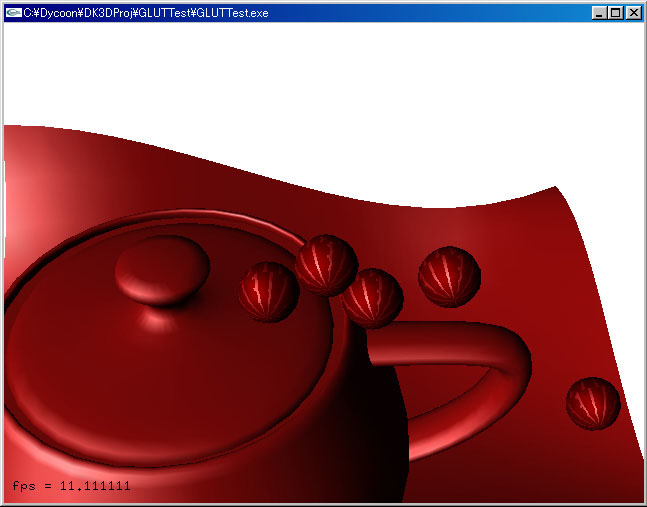Click the knob on the teapot lid
This screenshot has width=647, height=507.
[162, 268]
